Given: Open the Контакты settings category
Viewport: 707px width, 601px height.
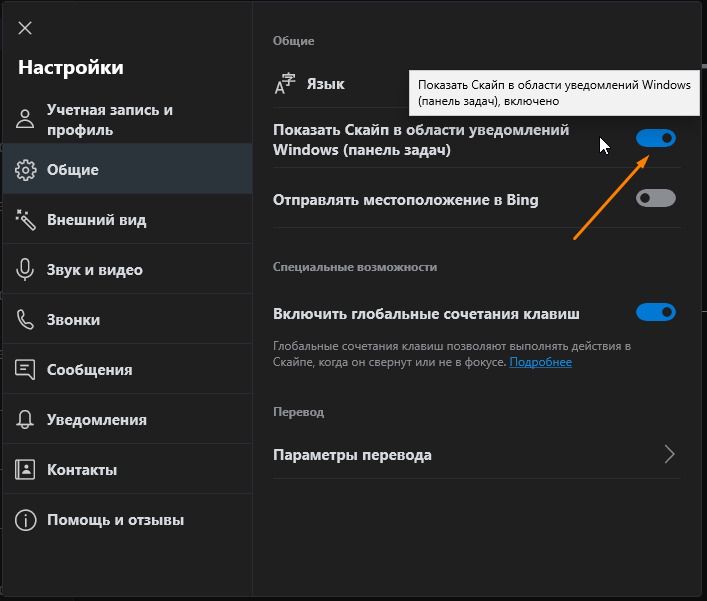Looking at the screenshot, I should (128, 469).
